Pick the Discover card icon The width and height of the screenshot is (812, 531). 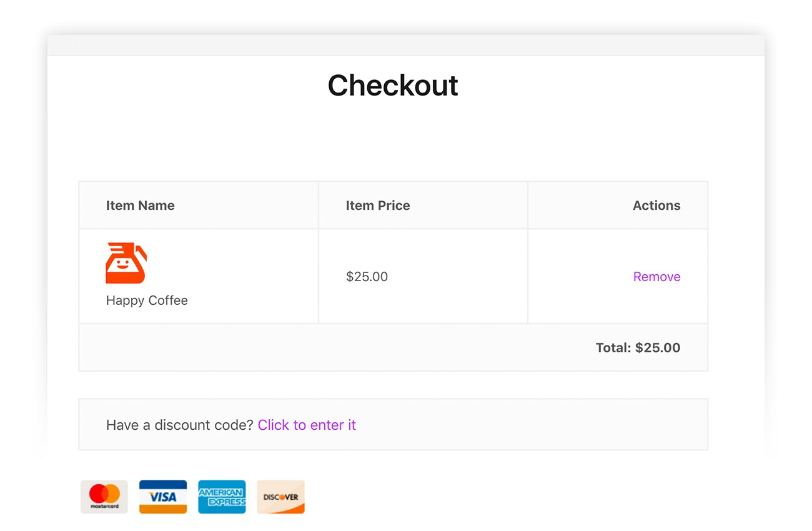click(x=280, y=497)
